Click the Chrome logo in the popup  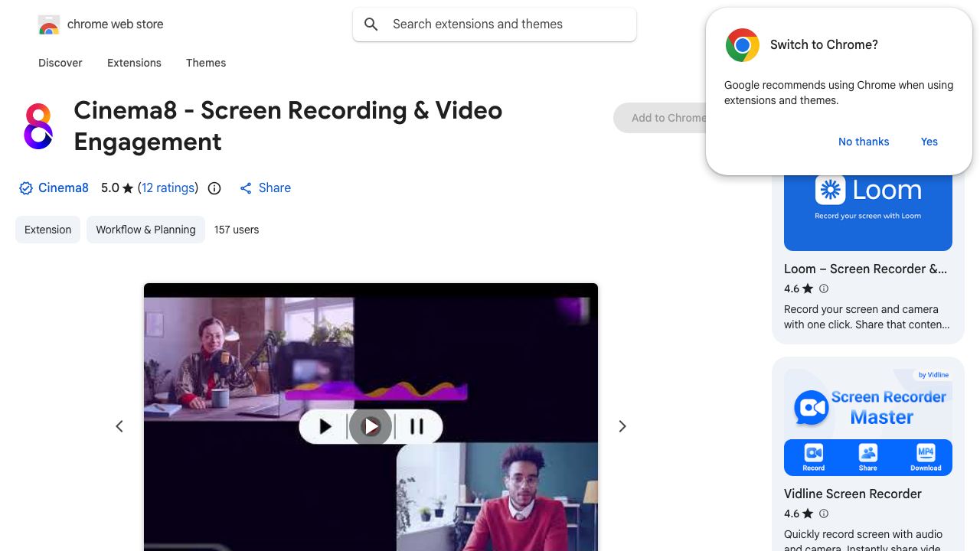pyautogui.click(x=743, y=45)
